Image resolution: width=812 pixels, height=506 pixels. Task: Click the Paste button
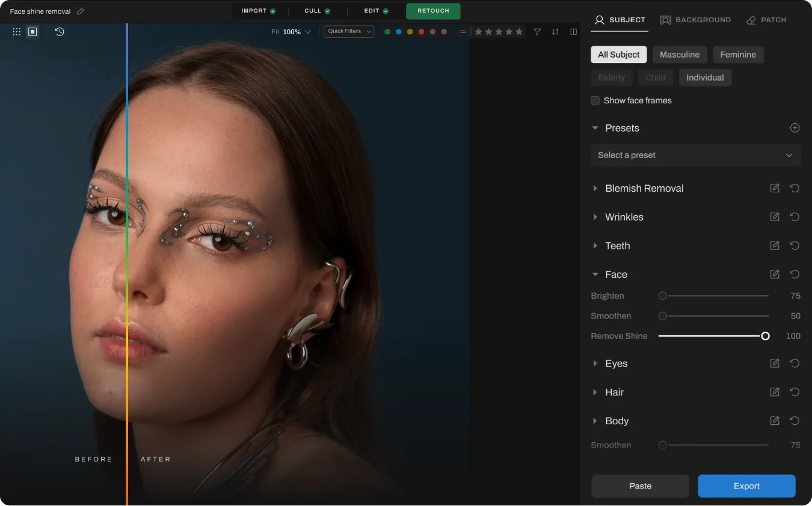point(640,486)
